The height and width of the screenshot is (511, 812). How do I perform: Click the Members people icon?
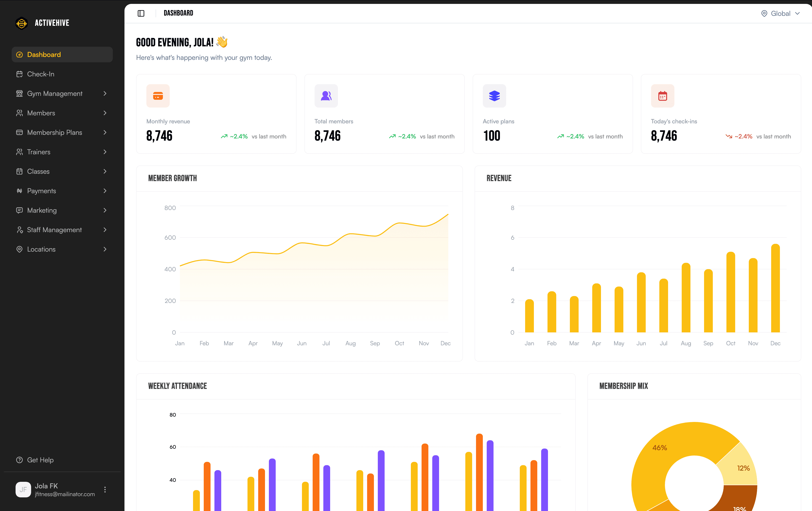(19, 113)
